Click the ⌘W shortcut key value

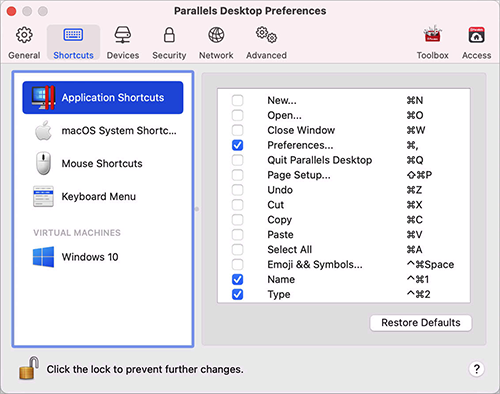416,130
